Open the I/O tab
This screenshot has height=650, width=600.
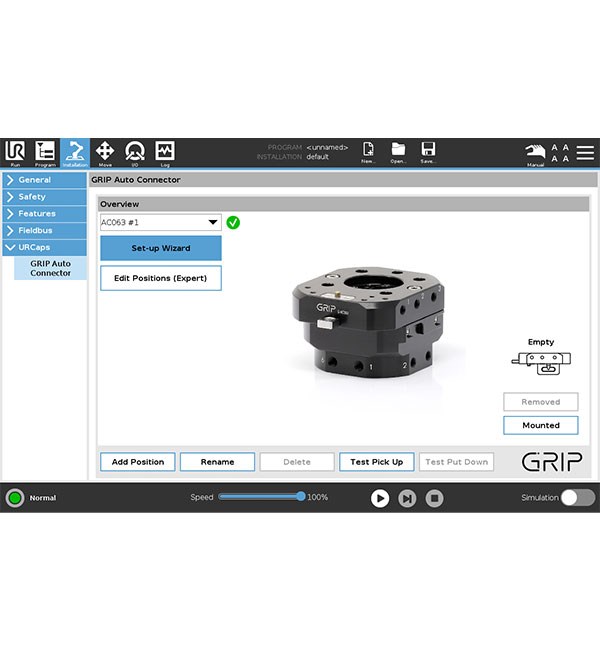coord(135,153)
